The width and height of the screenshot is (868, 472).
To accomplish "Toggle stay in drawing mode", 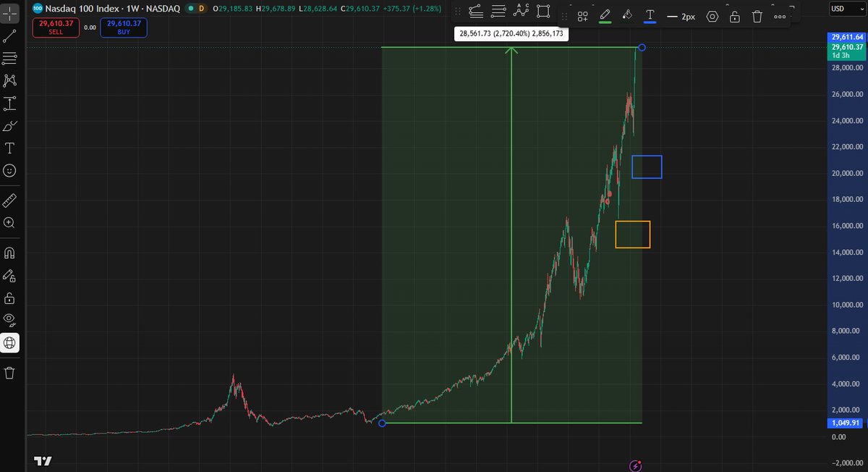I will [10, 276].
